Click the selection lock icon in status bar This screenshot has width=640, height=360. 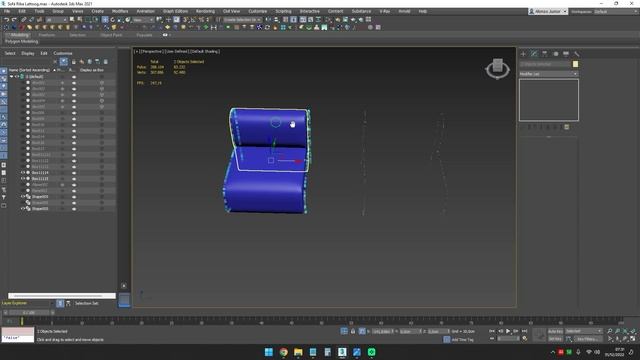click(353, 331)
